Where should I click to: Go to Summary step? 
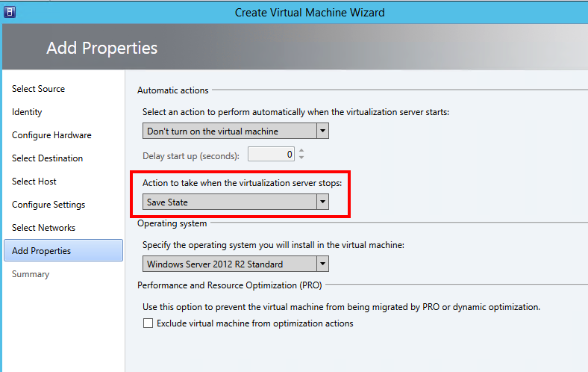(x=31, y=274)
